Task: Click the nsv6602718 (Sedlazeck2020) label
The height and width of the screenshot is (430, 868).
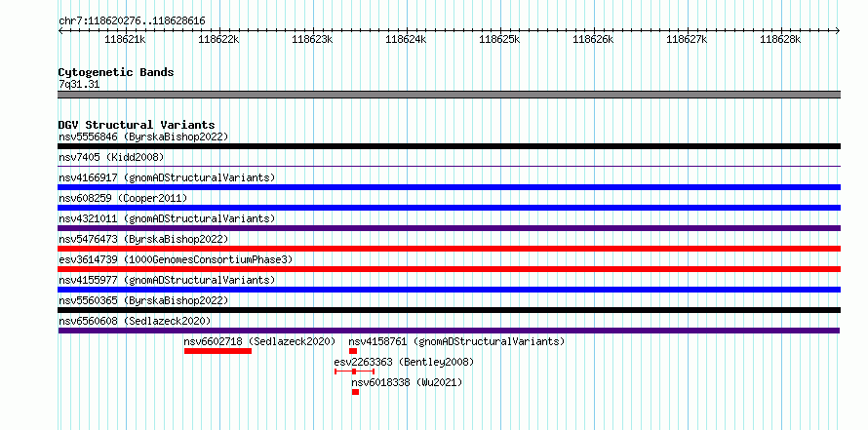Action: (x=259, y=341)
